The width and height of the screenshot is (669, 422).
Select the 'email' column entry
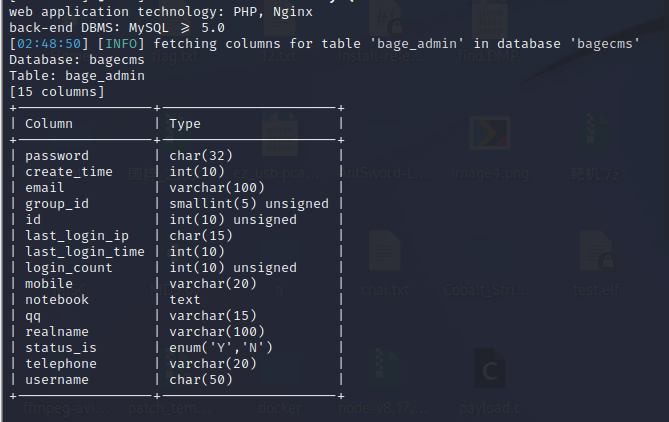44,188
